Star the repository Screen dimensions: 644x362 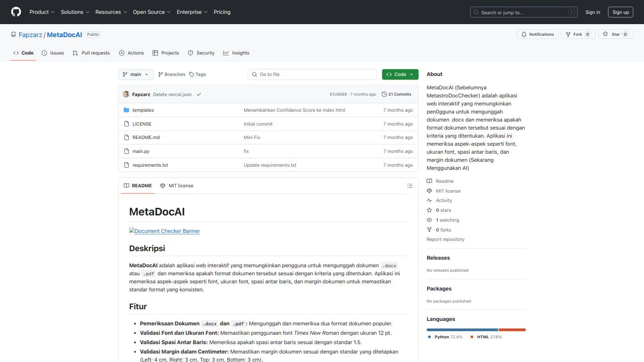616,34
